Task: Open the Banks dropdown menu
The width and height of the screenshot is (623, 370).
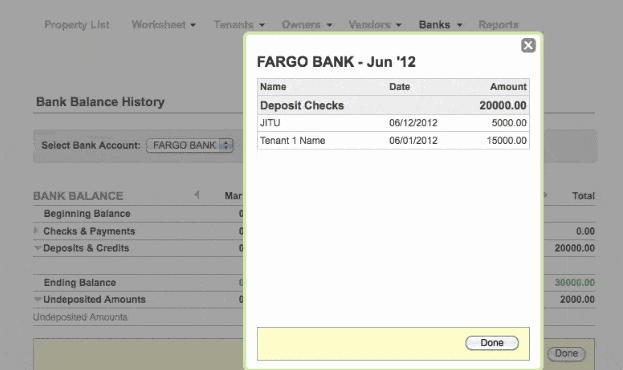Action: point(440,25)
